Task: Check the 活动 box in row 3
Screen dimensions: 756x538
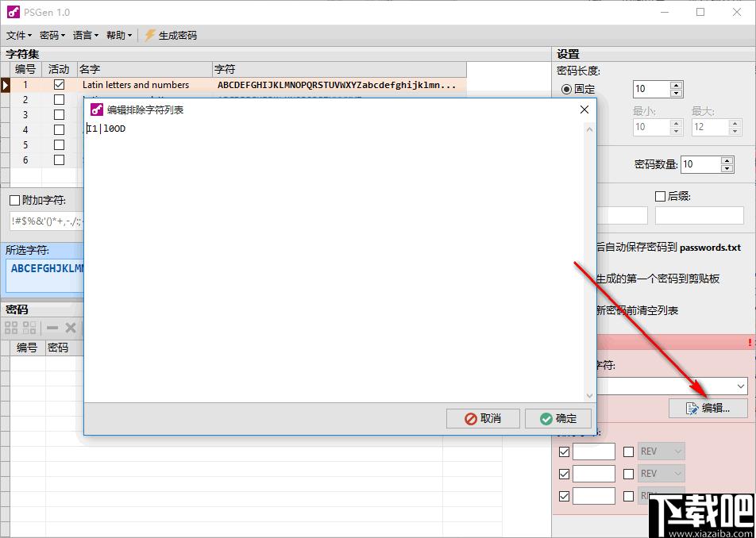Action: click(59, 114)
